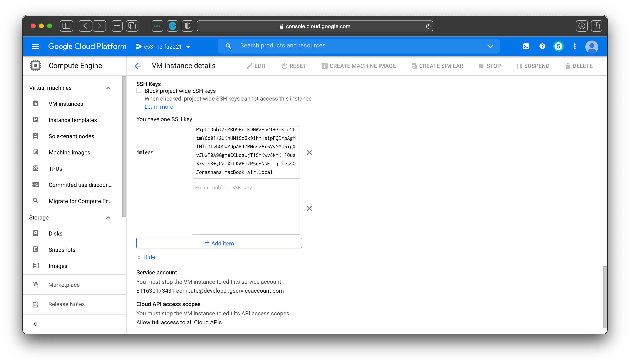Open Google Cloud Platform hamburger menu
The height and width of the screenshot is (364, 630).
click(36, 46)
